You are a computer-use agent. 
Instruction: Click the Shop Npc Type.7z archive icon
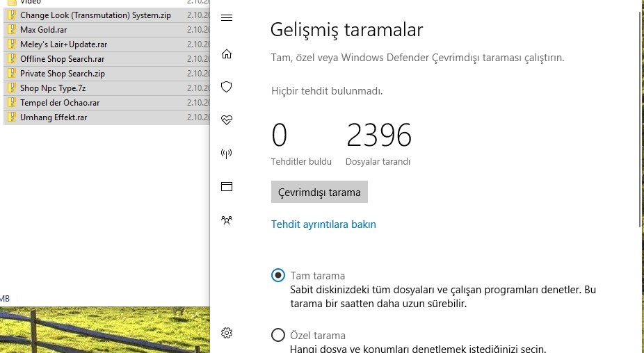pyautogui.click(x=12, y=88)
